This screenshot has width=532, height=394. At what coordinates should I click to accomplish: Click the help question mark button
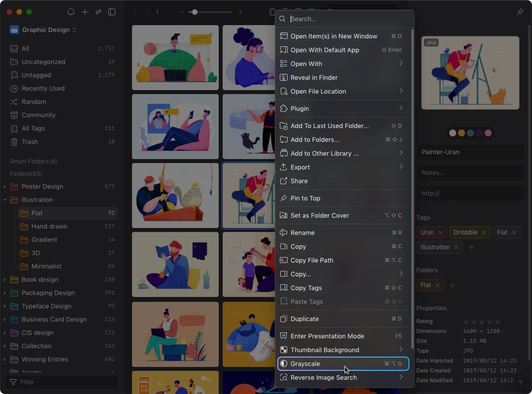click(520, 383)
